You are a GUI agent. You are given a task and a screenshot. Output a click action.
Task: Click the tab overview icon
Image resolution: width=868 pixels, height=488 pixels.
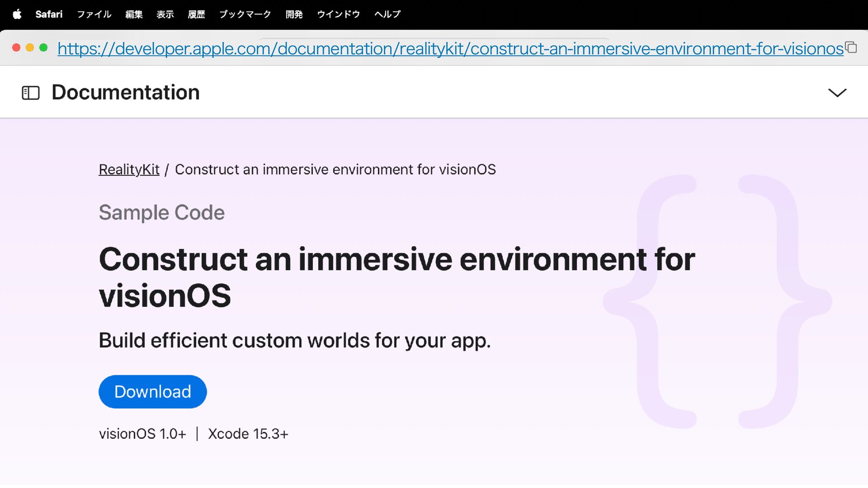coord(851,47)
